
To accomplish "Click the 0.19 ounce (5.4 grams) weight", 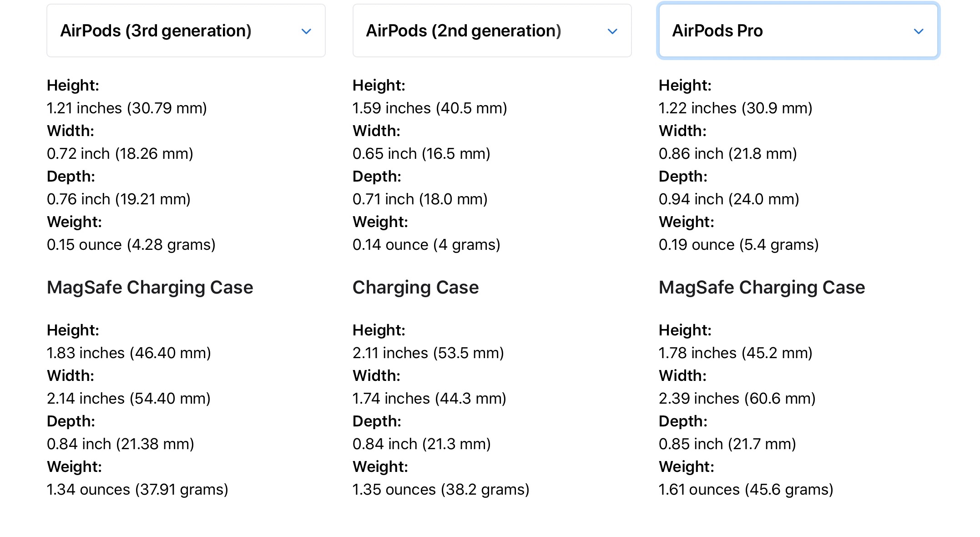I will (x=738, y=245).
